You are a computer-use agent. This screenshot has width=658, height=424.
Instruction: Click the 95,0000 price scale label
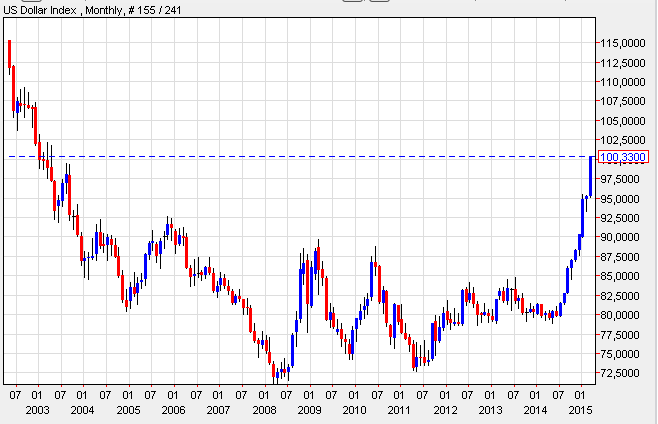(x=624, y=199)
